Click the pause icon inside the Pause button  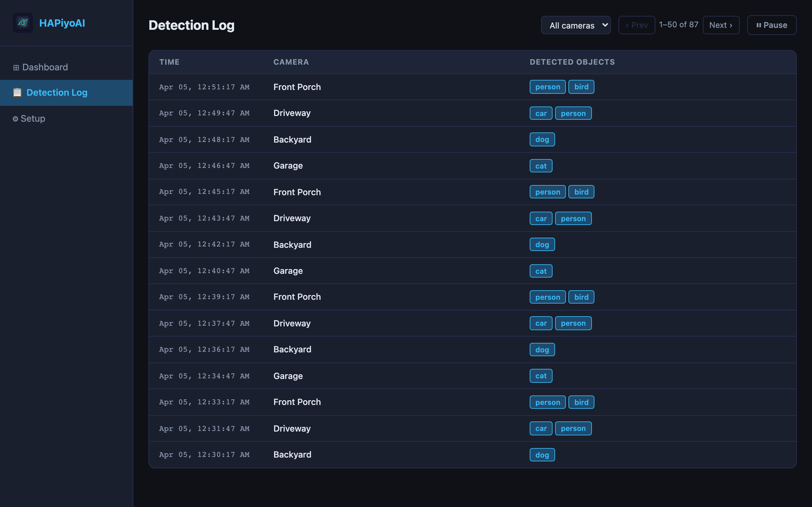tap(759, 25)
